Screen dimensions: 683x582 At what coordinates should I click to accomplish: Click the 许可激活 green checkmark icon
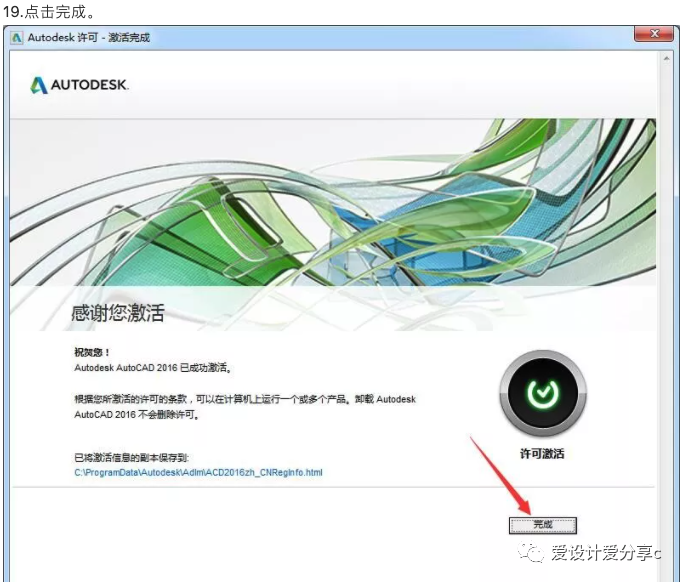[x=542, y=393]
